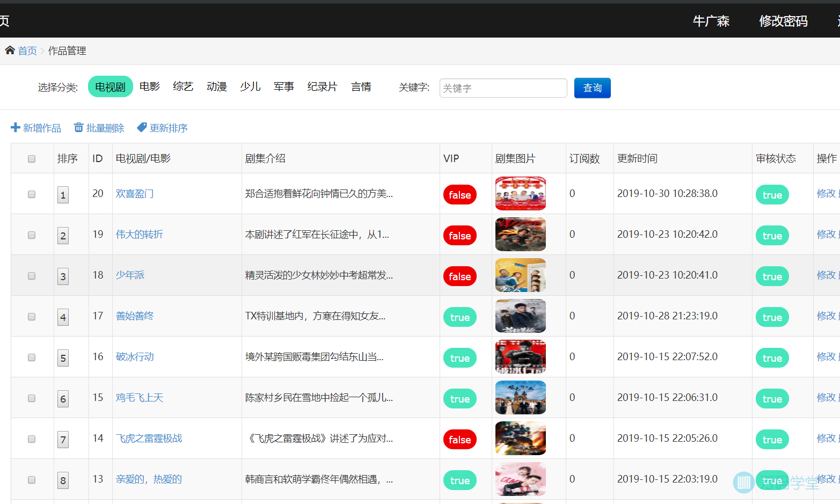Select the 综艺 category tab
Image resolution: width=840 pixels, height=504 pixels.
(x=183, y=86)
